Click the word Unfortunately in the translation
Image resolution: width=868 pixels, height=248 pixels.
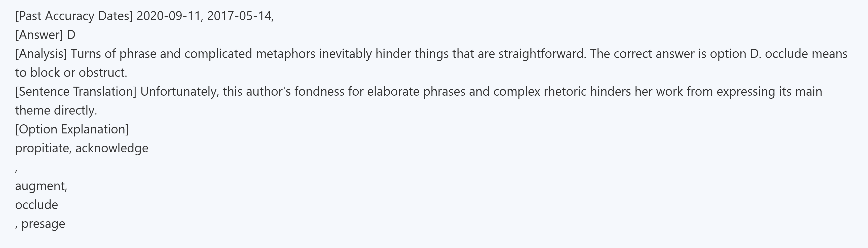[x=179, y=91]
